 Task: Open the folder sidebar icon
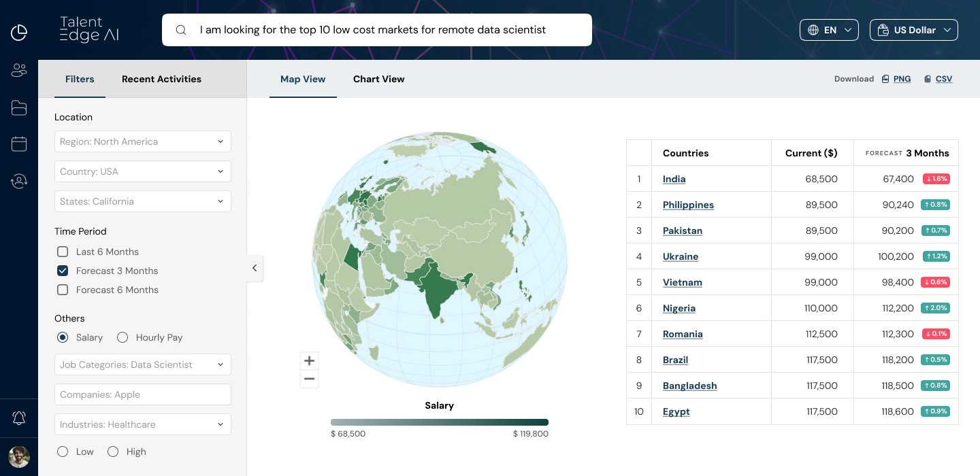click(19, 107)
